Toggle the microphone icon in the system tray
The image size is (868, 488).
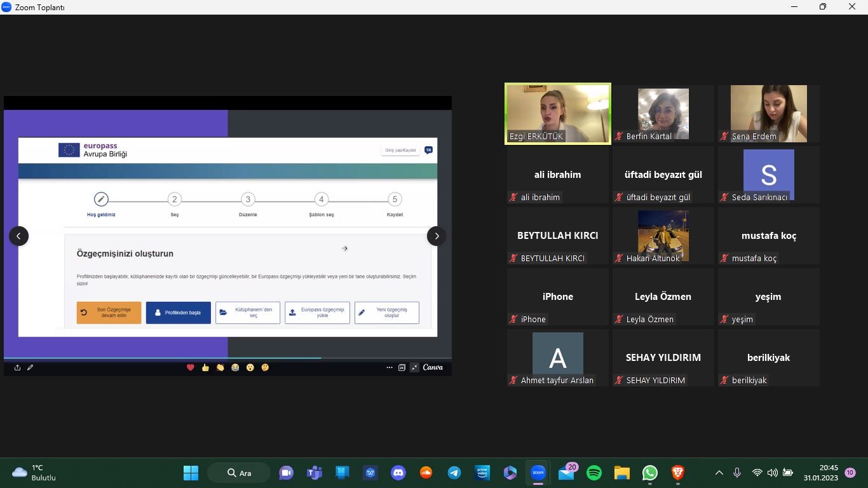(737, 473)
